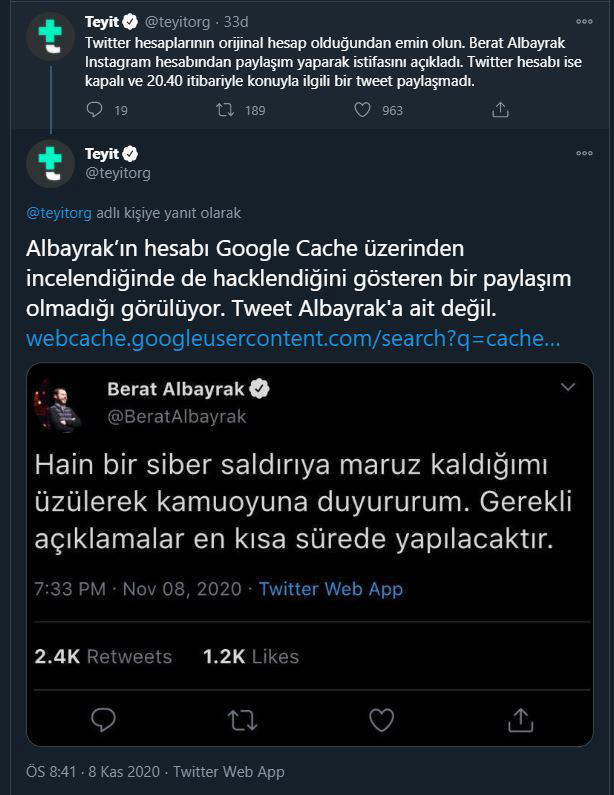The height and width of the screenshot is (795, 614).
Task: View the 1.2K Likes list
Action: (251, 656)
